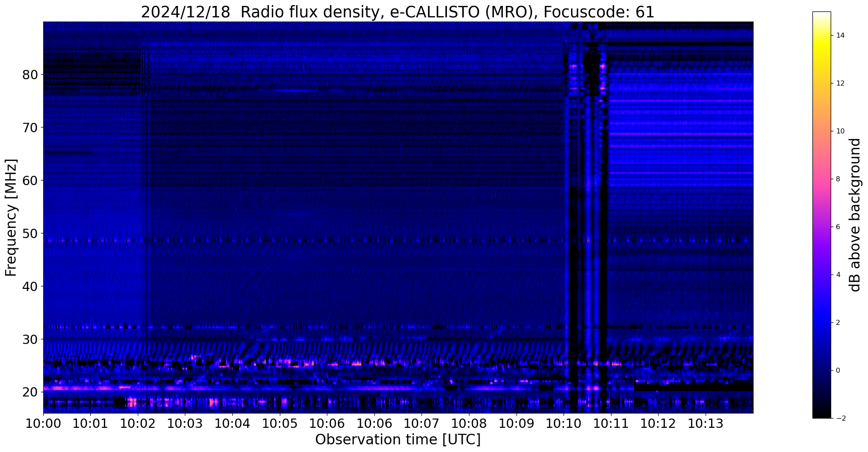Viewport: 868px width, 452px height.
Task: Click the colorbar tick label 6
Action: [x=837, y=227]
